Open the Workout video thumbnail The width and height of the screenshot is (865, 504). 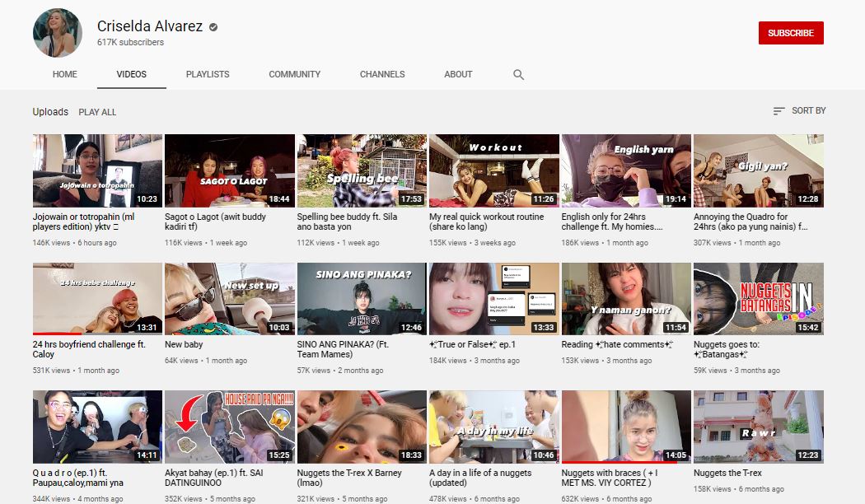[494, 171]
